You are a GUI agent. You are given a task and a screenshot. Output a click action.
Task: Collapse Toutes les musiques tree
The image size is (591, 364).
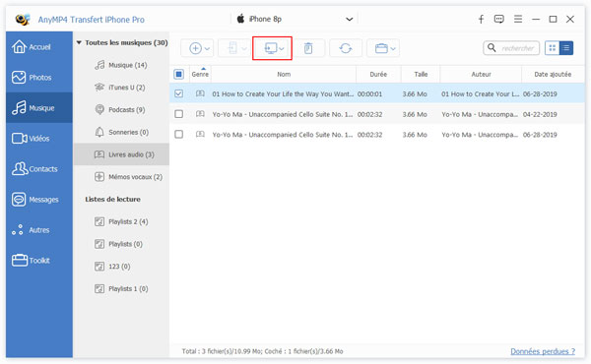click(79, 42)
